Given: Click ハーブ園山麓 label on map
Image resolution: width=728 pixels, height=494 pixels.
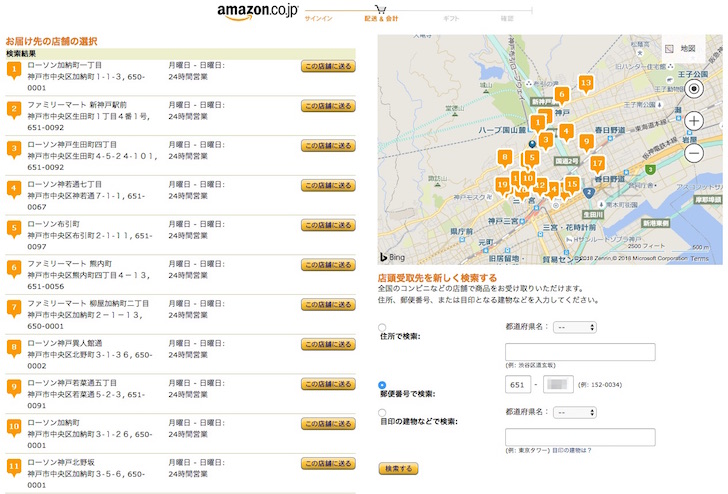Looking at the screenshot, I should 502,130.
